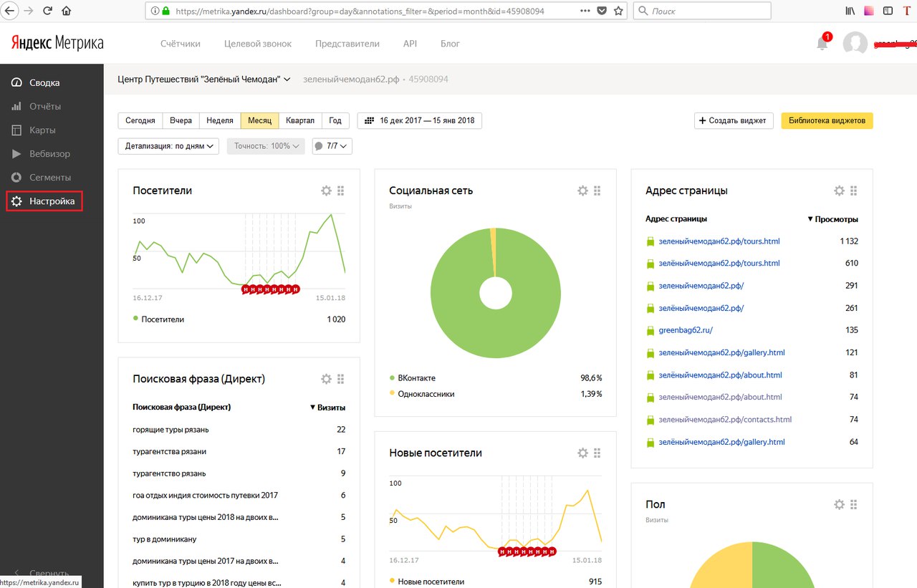This screenshot has height=588, width=917.
Task: Select Неделя period
Action: coord(220,120)
